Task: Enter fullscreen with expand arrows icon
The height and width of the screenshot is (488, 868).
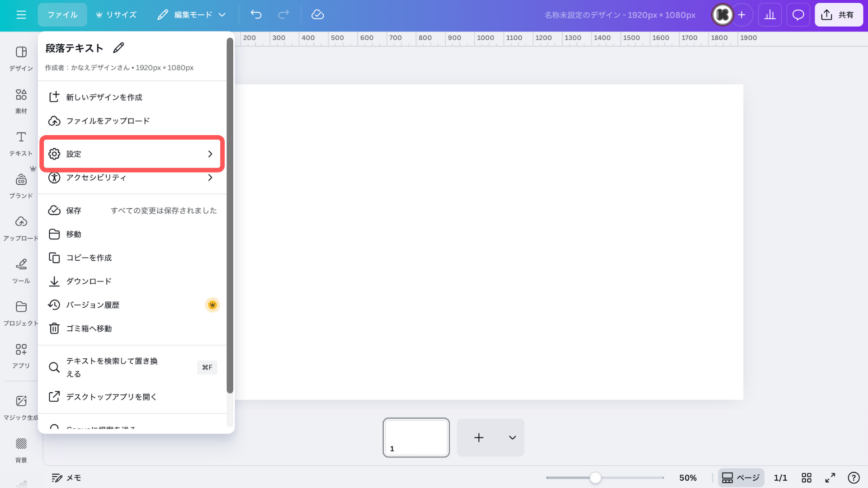Action: (830, 478)
